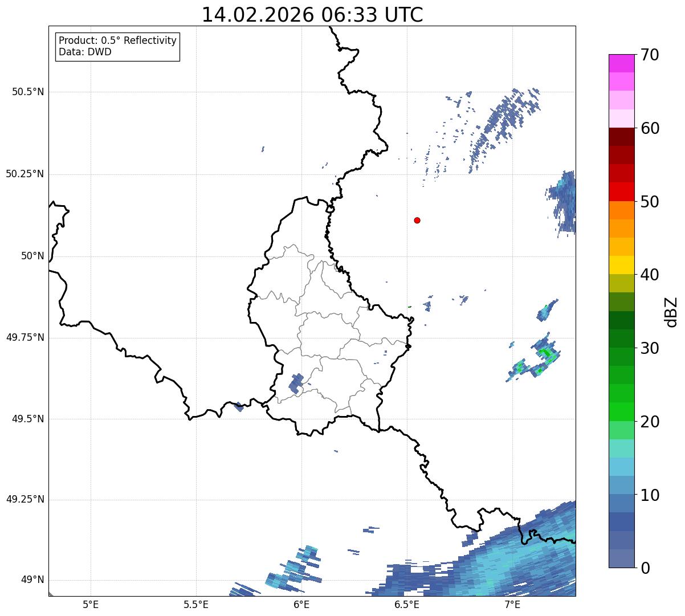Click the colorbar tick label '50'
685x616 pixels.
tap(650, 202)
